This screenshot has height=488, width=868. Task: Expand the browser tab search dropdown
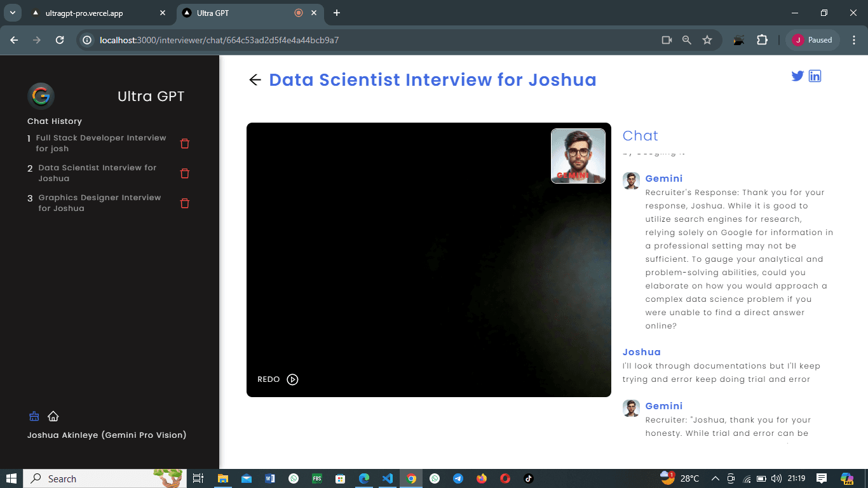pyautogui.click(x=11, y=13)
